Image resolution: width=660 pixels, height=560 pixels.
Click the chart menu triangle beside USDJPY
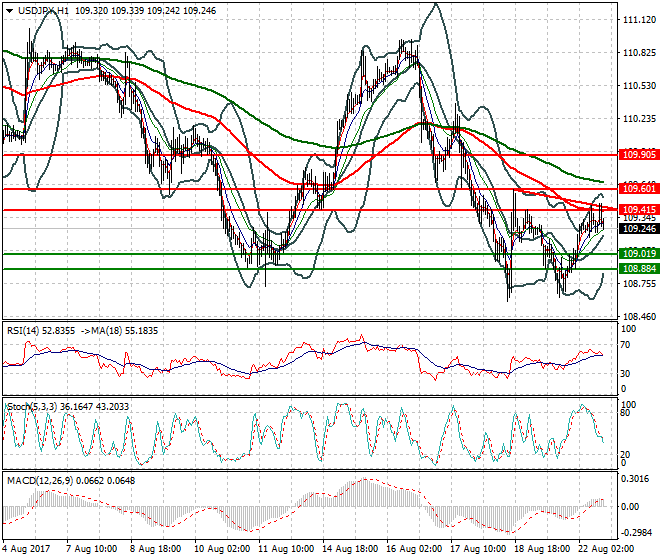[10, 11]
